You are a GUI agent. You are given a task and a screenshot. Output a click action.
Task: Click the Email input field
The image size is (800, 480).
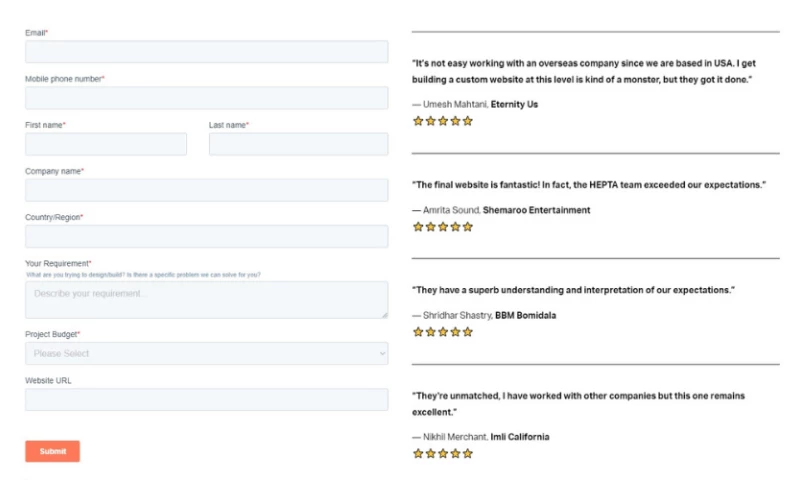point(206,52)
